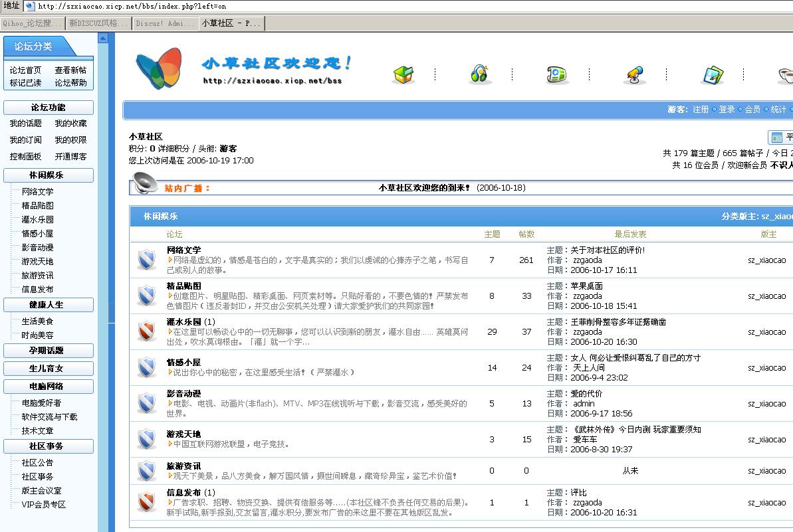
Task: Open 游戏天地 in sidebar tree
Action: tap(37, 262)
